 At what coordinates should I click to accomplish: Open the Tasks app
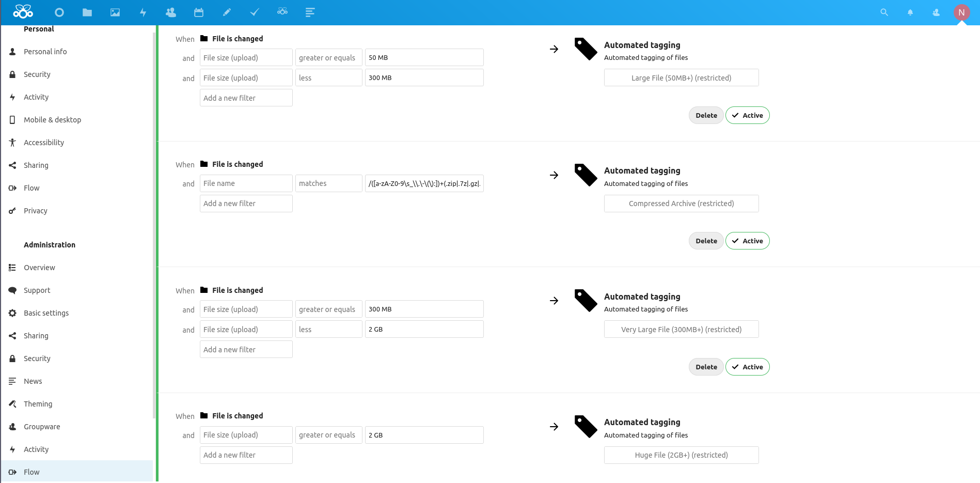click(x=254, y=12)
